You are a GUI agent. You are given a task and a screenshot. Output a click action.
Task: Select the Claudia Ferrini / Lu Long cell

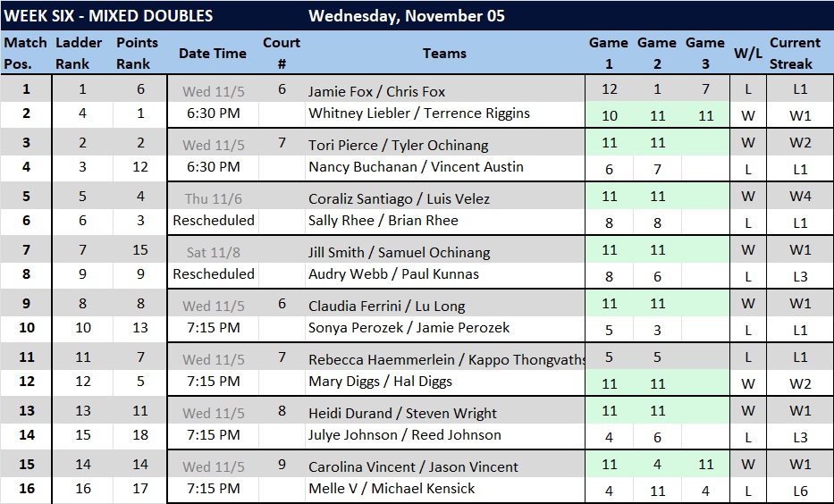click(386, 306)
